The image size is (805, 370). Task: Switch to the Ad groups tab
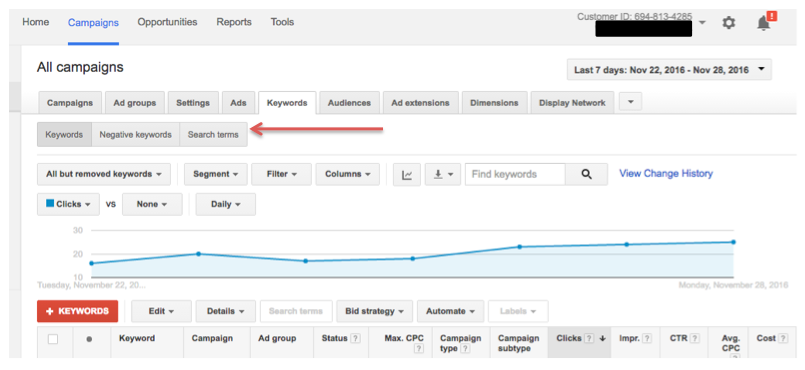pyautogui.click(x=135, y=103)
